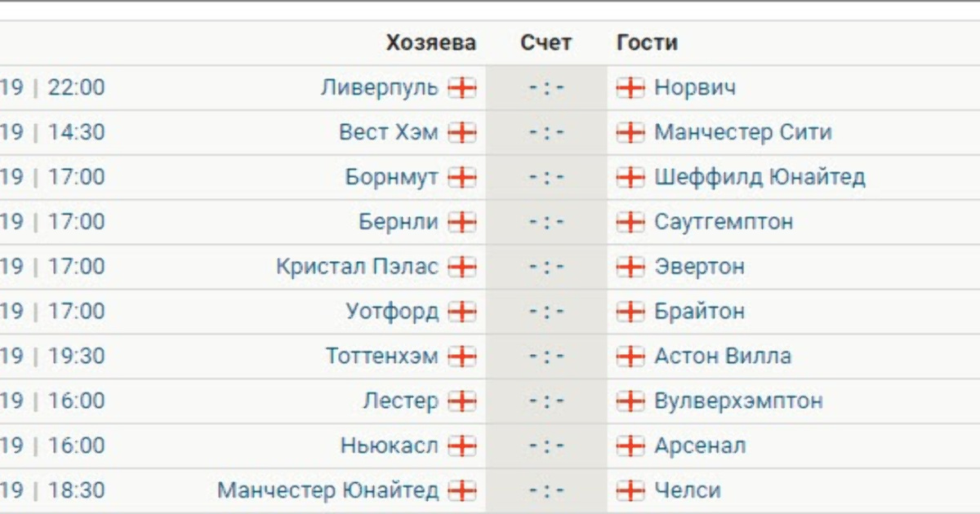Click England flag beside Норвич
This screenshot has width=980, height=514.
(630, 88)
